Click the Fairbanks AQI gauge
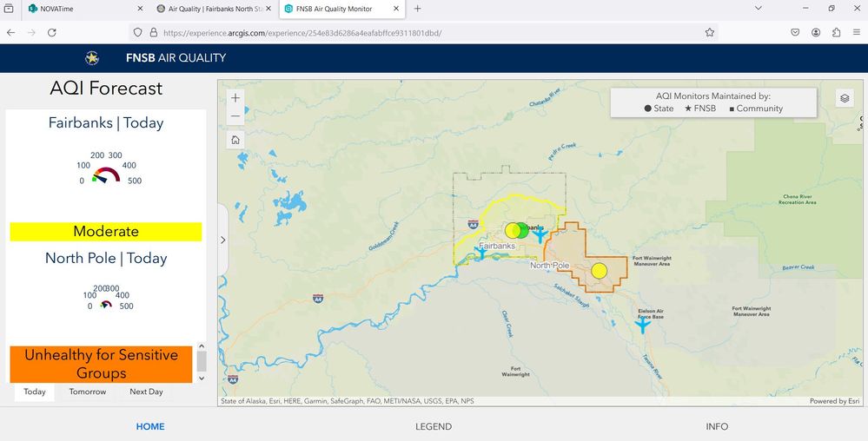 [107, 174]
